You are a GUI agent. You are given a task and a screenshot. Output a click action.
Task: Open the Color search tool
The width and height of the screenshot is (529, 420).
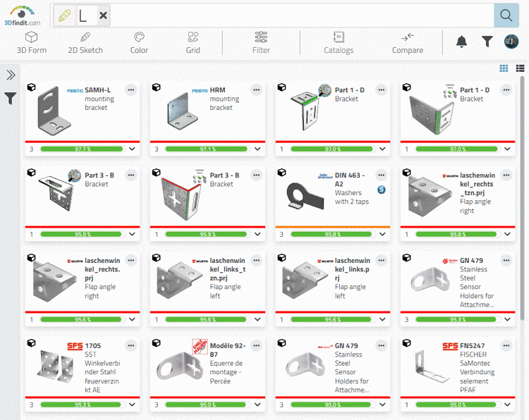click(139, 43)
